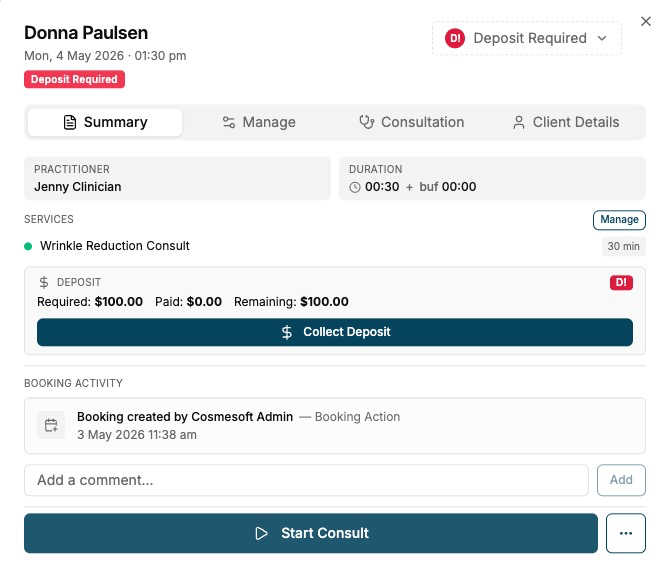Click the stethoscope icon on the Consultation tab
The height and width of the screenshot is (580, 667).
coord(366,122)
